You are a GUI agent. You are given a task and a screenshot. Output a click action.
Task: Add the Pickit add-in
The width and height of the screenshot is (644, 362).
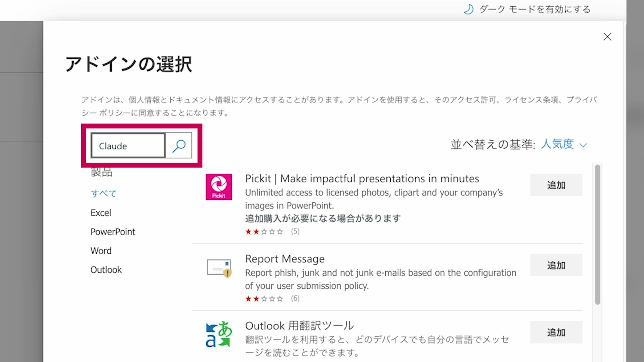tap(556, 185)
